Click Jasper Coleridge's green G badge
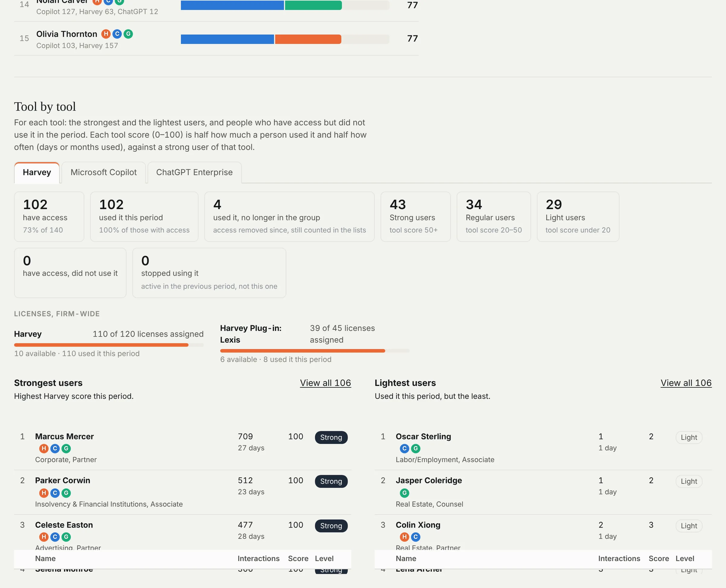The image size is (726, 588). point(404,493)
